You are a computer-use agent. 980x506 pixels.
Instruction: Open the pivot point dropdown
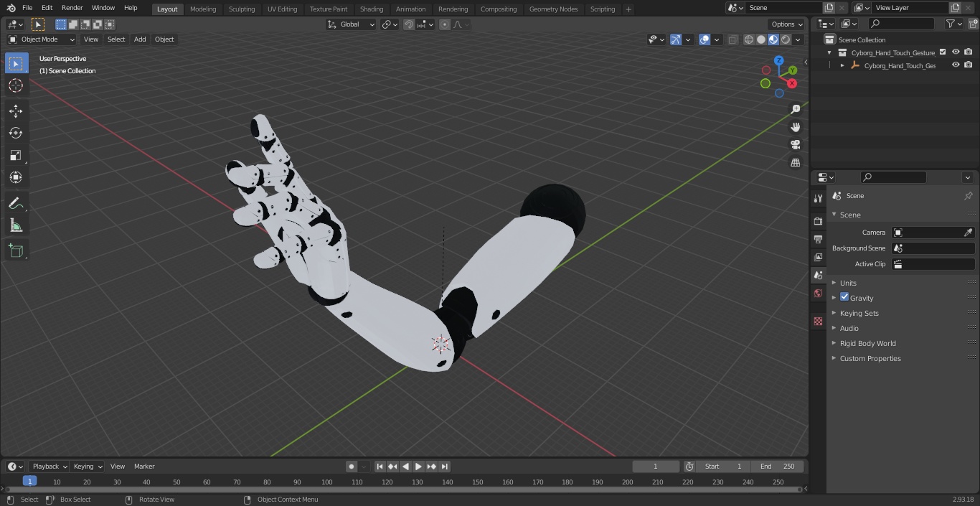pos(390,24)
